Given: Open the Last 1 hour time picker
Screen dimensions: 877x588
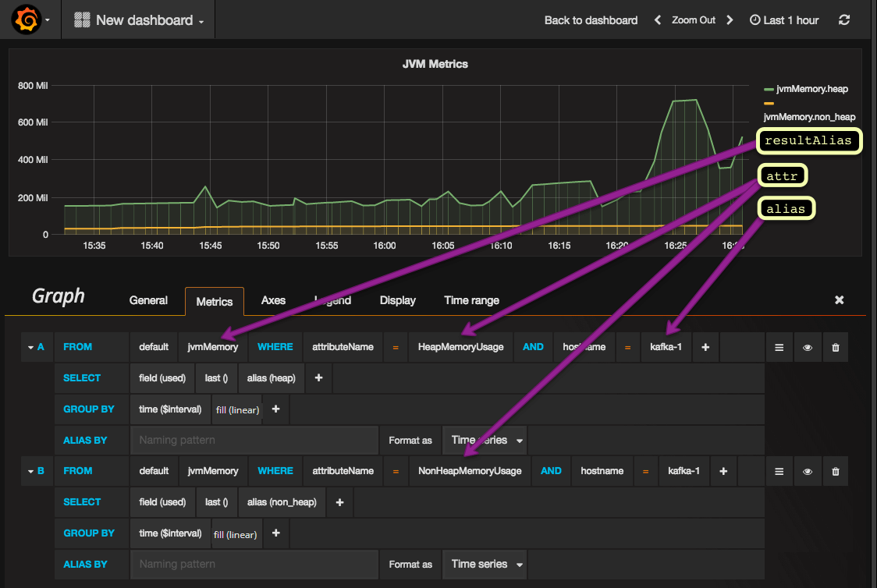Looking at the screenshot, I should click(x=784, y=20).
